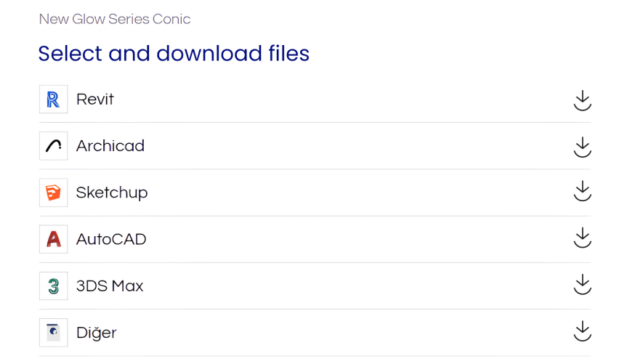Download the 3DS Max file
The height and width of the screenshot is (364, 630).
(582, 286)
